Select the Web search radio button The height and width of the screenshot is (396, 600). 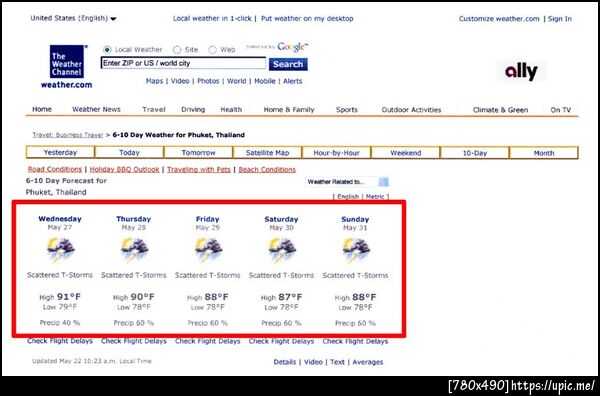pos(212,50)
